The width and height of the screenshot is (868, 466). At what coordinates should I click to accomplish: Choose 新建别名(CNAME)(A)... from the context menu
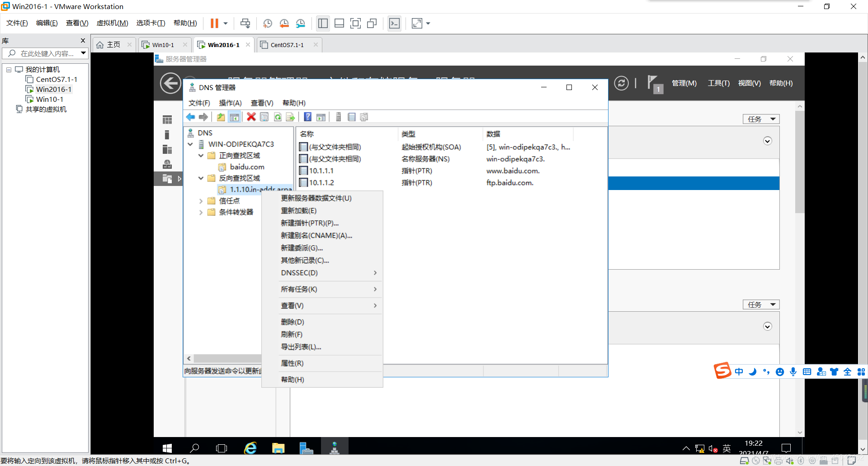[x=322, y=236]
